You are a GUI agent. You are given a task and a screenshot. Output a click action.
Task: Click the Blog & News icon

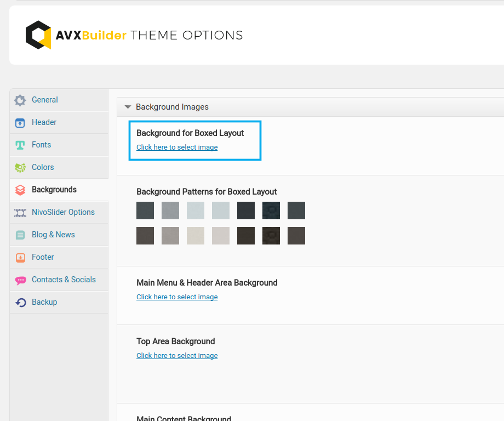pyautogui.click(x=20, y=235)
